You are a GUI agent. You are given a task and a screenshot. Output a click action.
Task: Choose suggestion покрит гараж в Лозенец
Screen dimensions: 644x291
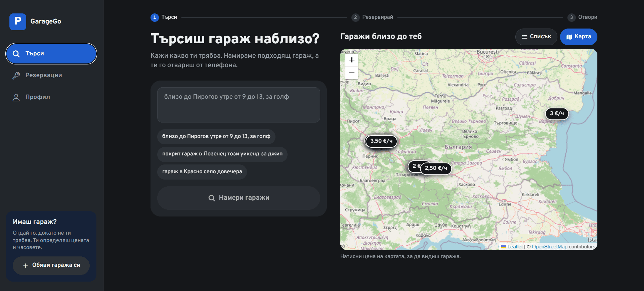tap(222, 154)
